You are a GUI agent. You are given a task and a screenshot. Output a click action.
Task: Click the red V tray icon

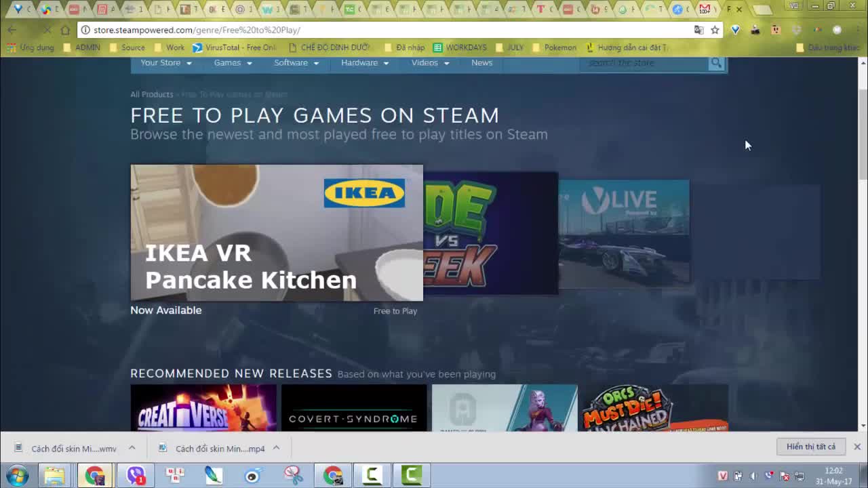723,476
